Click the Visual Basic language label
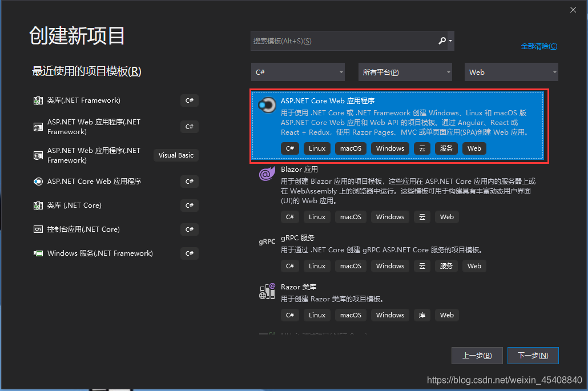Viewport: 588px width, 391px height. [175, 155]
